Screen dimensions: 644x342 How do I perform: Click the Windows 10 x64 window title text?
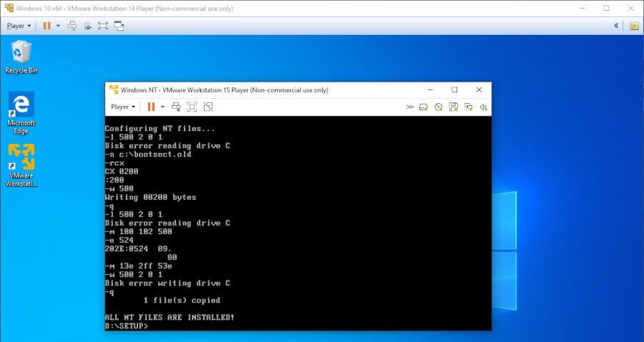click(125, 8)
